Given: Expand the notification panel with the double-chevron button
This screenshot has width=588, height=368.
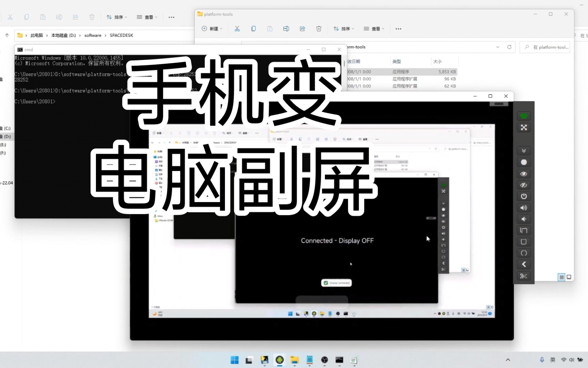Looking at the screenshot, I should [x=524, y=151].
